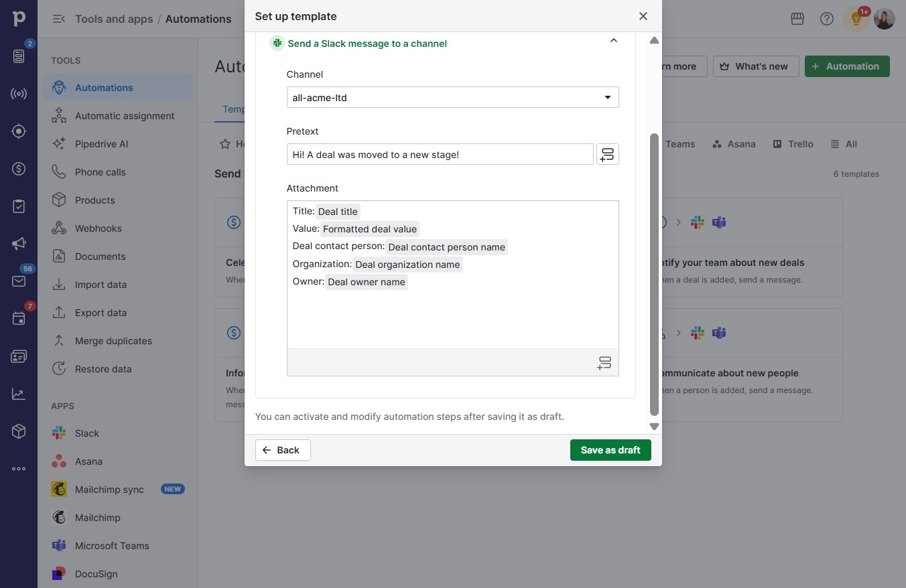Viewport: 906px width, 588px height.
Task: Open the Projects clipboard icon
Action: 19,206
